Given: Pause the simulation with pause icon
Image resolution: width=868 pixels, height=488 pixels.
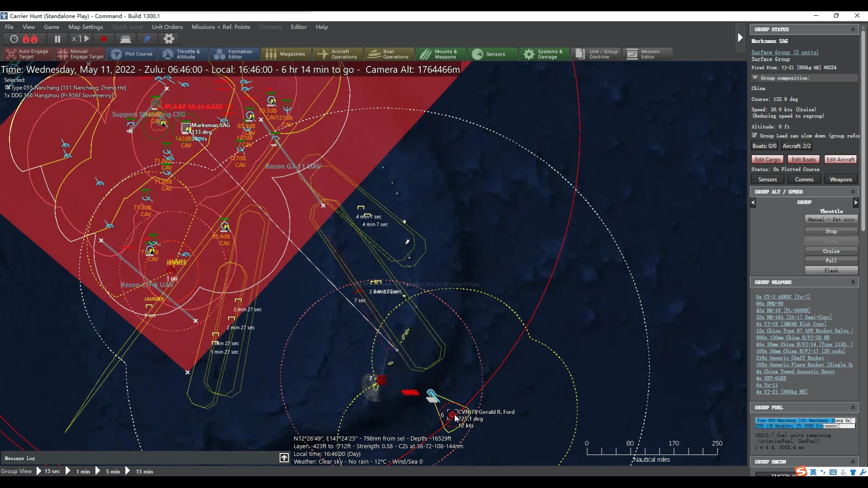Looking at the screenshot, I should point(57,39).
